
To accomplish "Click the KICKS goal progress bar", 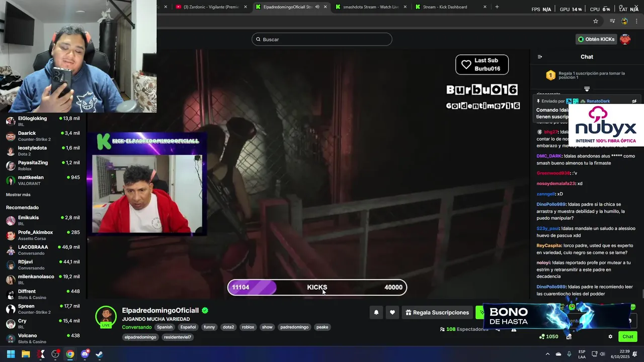I will pos(317,287).
